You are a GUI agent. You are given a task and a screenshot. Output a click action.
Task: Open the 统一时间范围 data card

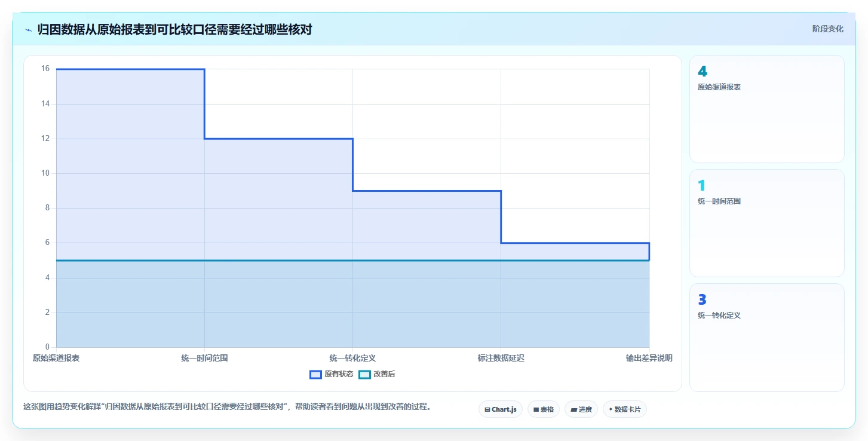(767, 223)
